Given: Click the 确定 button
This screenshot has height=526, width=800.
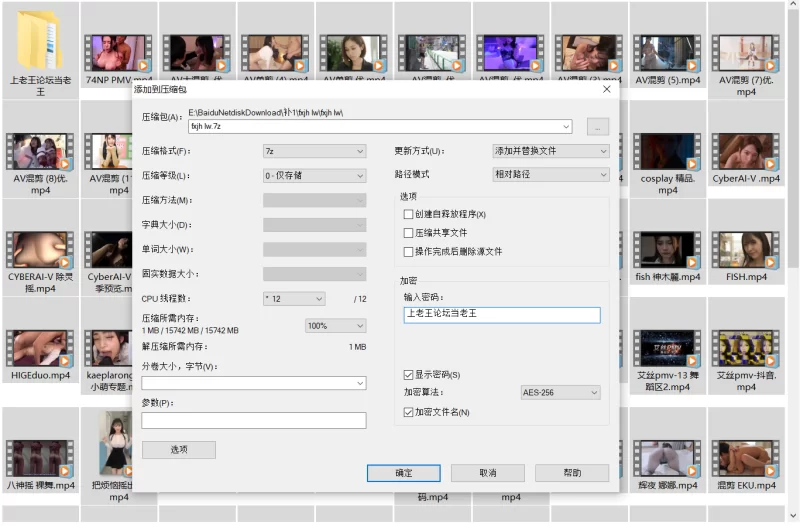Looking at the screenshot, I should 403,473.
